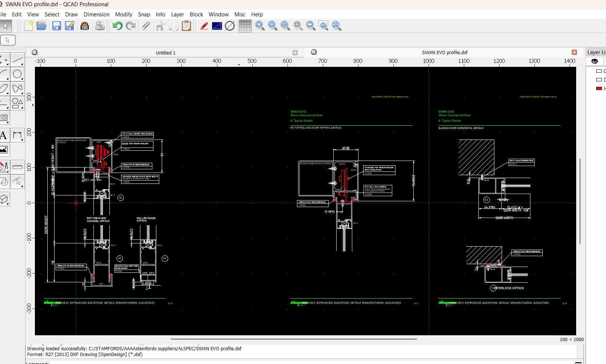Expand the Shape tools submenu

pos(17,103)
